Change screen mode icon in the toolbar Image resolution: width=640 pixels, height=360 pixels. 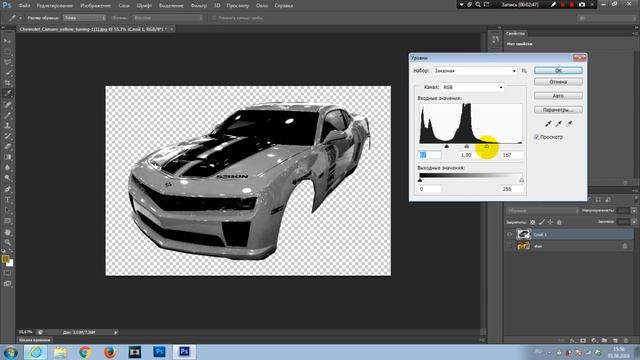(7, 283)
